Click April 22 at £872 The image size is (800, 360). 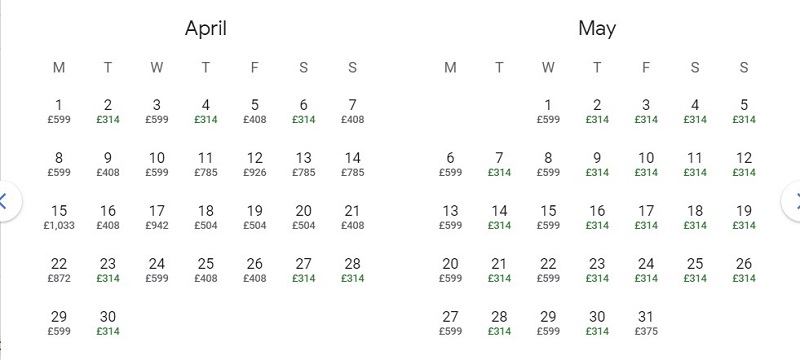[59, 270]
